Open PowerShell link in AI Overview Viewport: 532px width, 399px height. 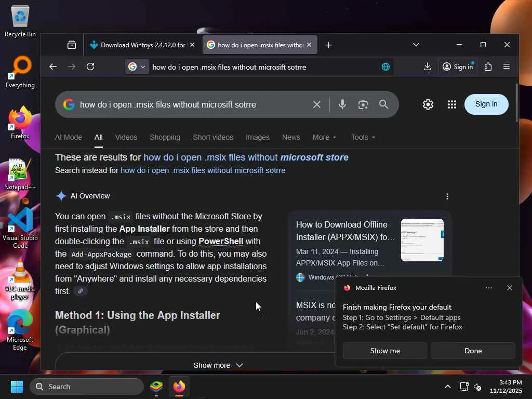coord(220,241)
